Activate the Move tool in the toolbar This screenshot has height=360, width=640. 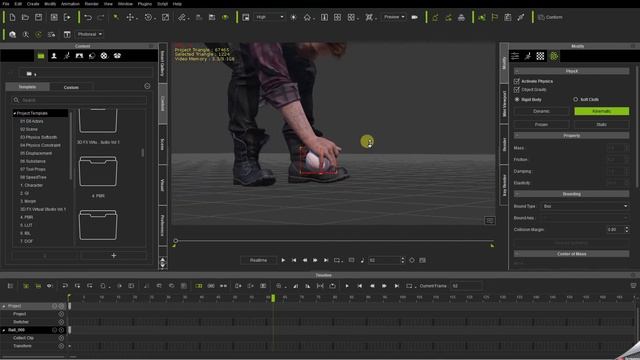pyautogui.click(x=130, y=17)
